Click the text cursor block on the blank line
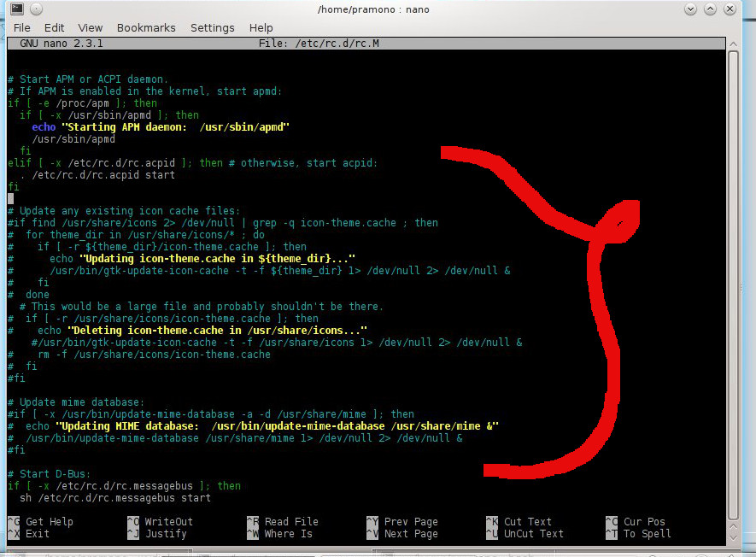 pos(10,199)
